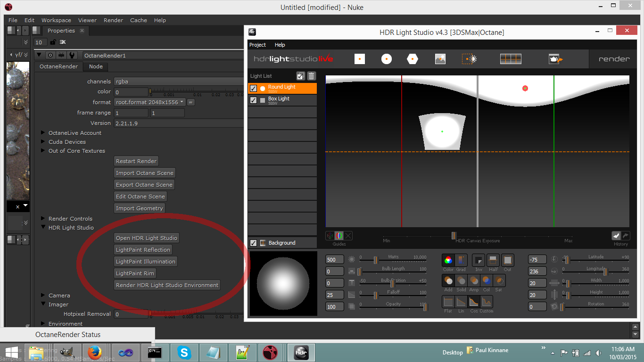The image size is (644, 362).
Task: Open the format dropdown root.format 2048x1556
Action: (150, 102)
